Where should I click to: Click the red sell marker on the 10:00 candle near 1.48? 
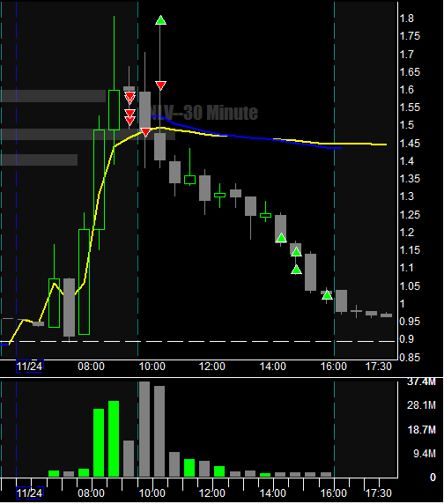point(145,132)
